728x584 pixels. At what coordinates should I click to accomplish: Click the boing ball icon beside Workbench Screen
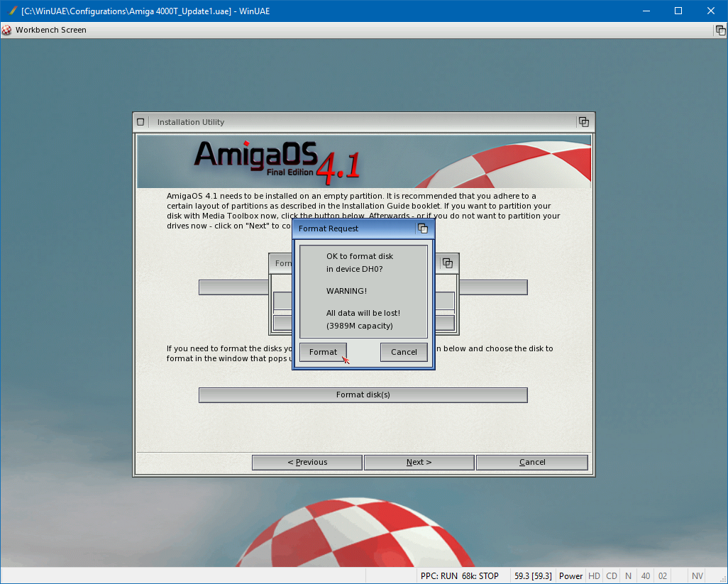tap(7, 30)
